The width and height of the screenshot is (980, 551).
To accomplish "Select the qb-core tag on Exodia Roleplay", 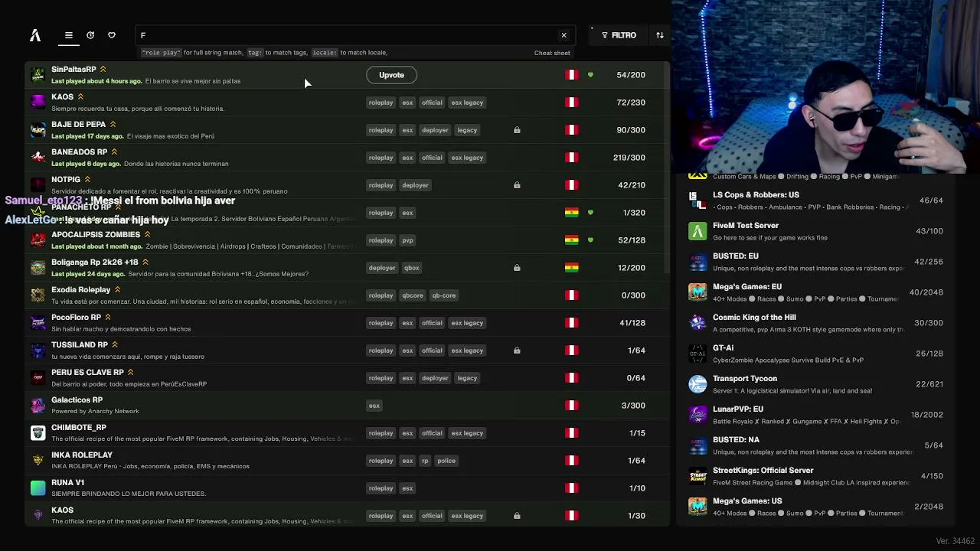I will coord(444,295).
